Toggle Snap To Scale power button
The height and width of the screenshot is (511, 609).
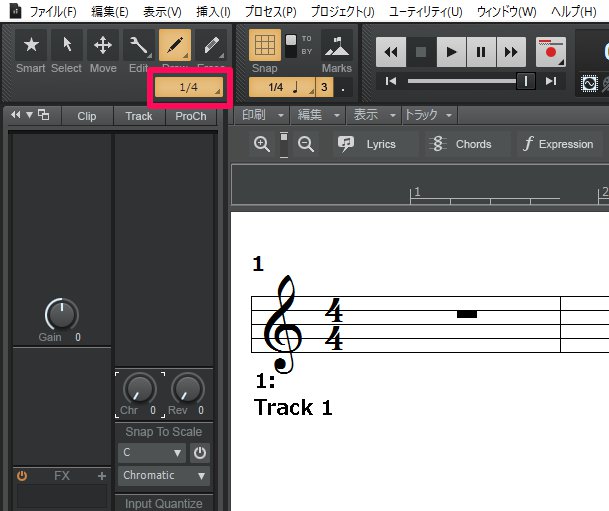(x=200, y=453)
